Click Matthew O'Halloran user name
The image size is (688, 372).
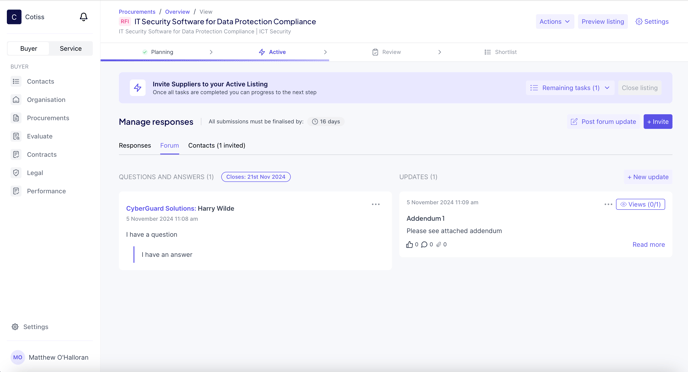pyautogui.click(x=58, y=358)
